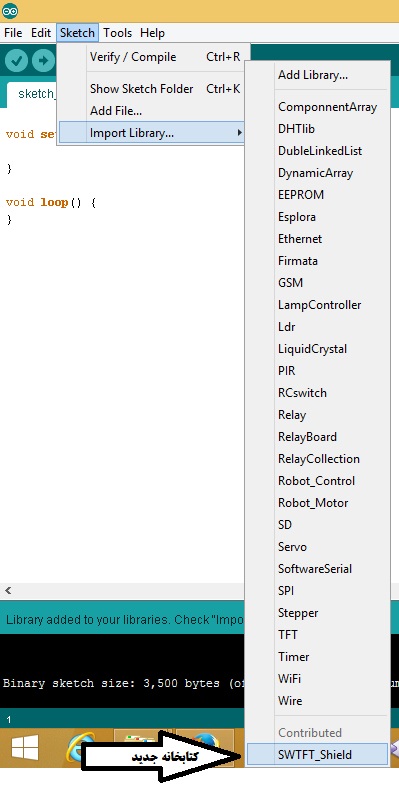This screenshot has width=399, height=785.
Task: Import the LampController library
Action: (317, 305)
